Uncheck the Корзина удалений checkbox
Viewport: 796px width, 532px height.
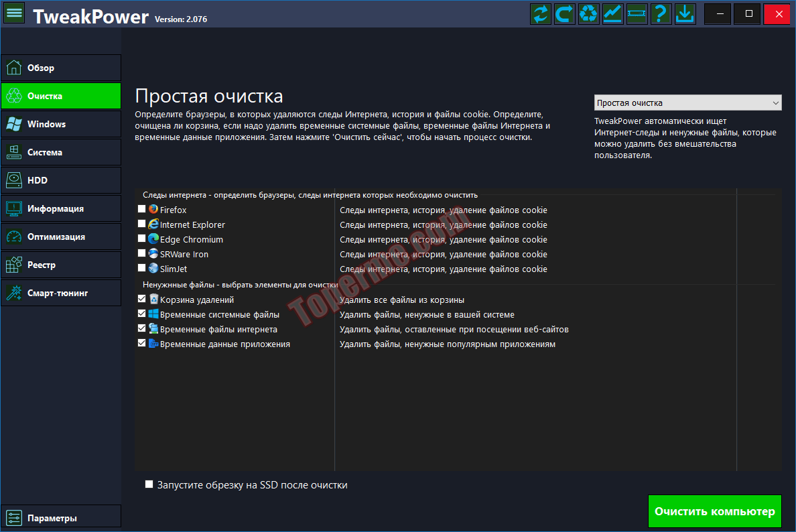click(141, 298)
